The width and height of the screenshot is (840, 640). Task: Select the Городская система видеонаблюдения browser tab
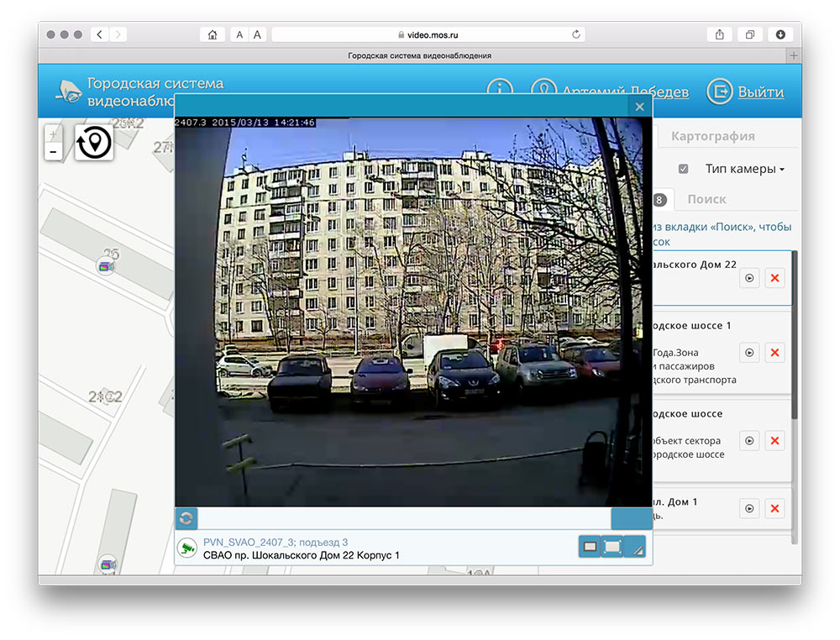(419, 55)
